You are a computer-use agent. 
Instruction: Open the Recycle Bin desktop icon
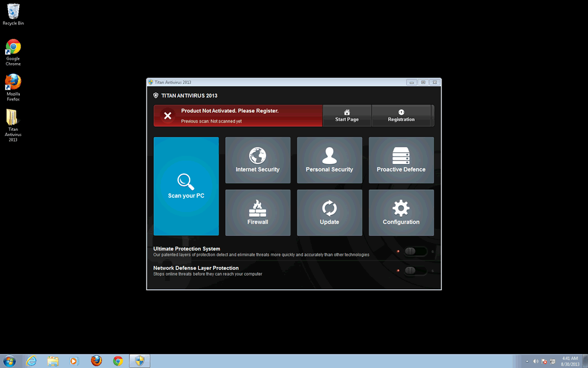[13, 14]
